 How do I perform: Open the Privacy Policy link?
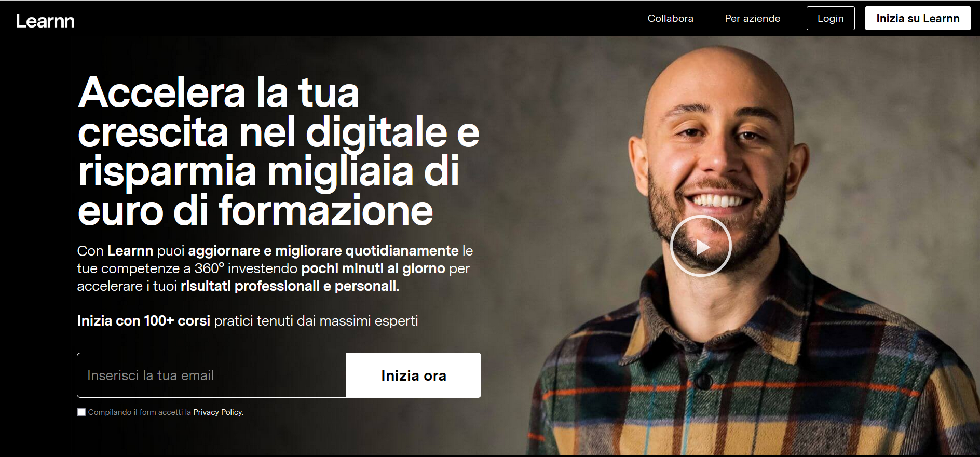217,412
